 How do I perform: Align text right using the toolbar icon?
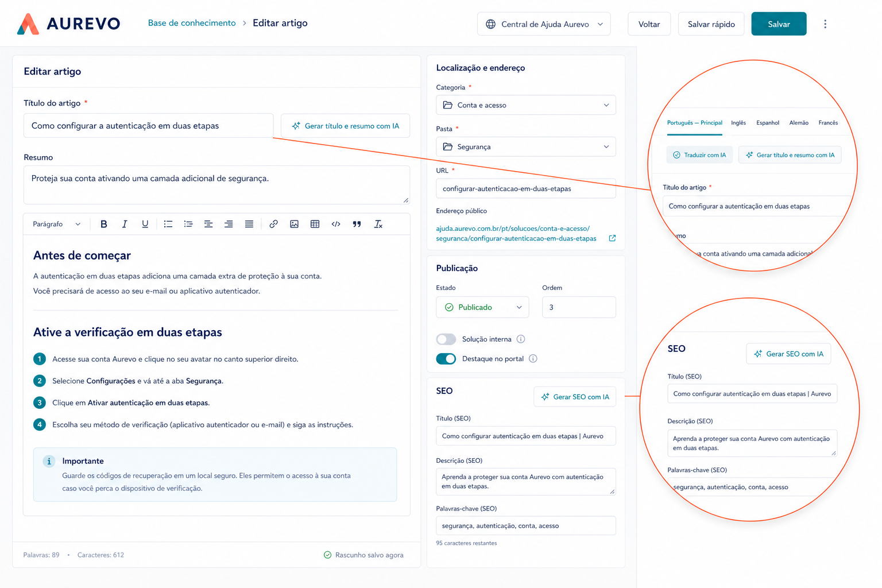[x=229, y=224]
